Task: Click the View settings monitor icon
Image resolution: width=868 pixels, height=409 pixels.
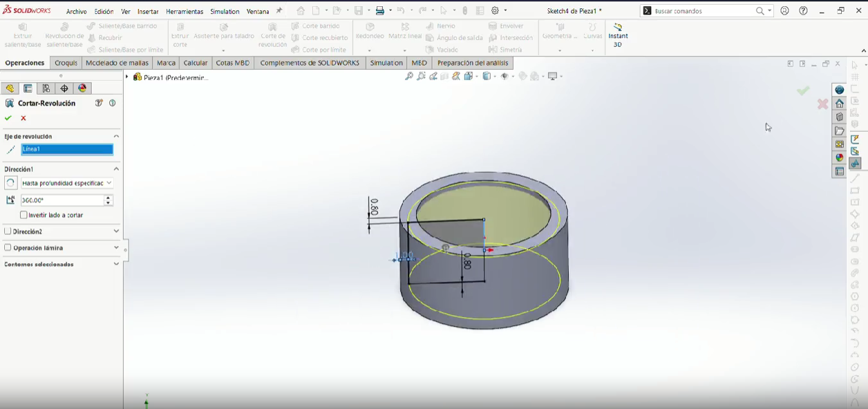Action: click(x=552, y=76)
